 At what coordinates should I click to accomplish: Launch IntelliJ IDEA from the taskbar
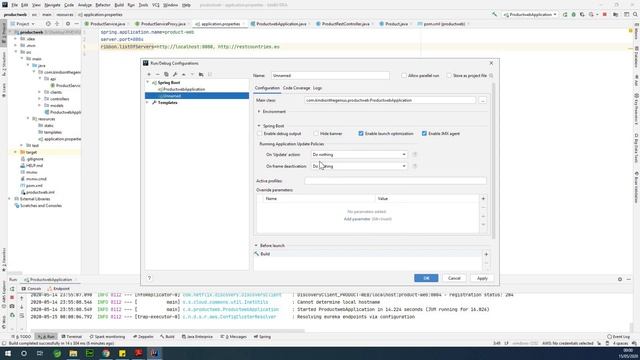coord(154,353)
